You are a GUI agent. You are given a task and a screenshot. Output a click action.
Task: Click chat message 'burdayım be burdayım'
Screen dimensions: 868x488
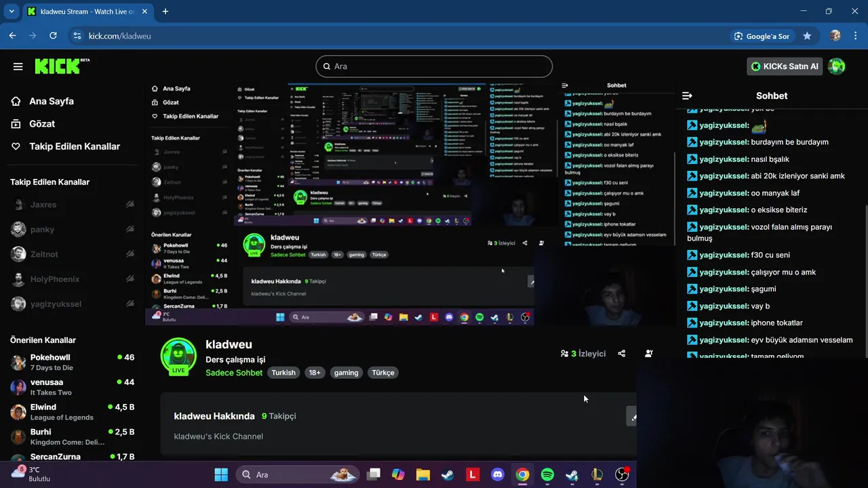790,142
